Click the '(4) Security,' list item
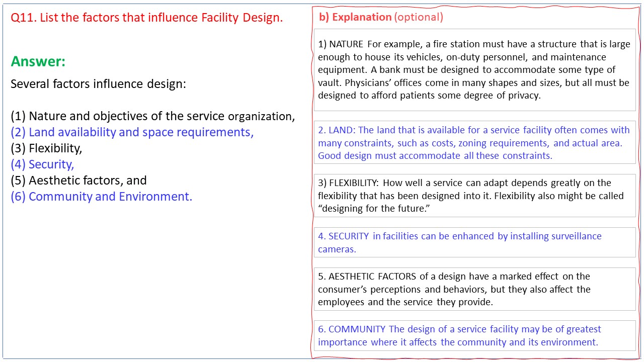Image resolution: width=644 pixels, height=362 pixels. pos(42,164)
